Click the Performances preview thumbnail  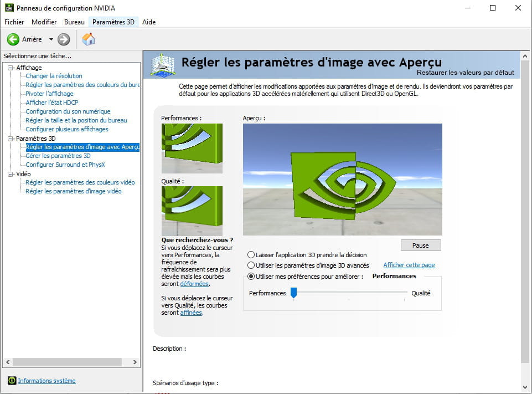tap(192, 149)
